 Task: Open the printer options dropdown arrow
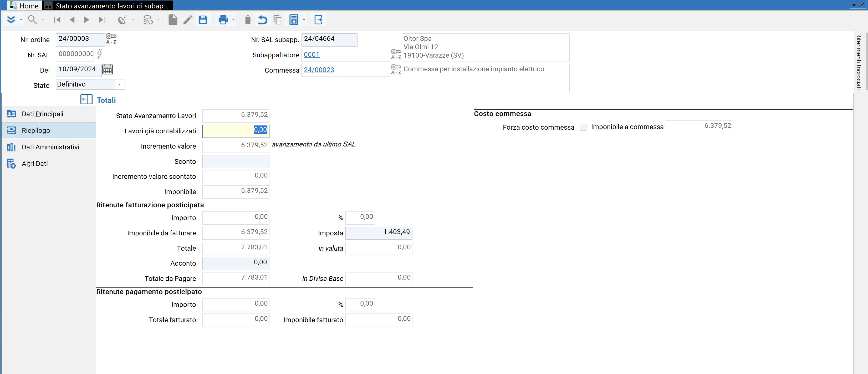point(233,20)
